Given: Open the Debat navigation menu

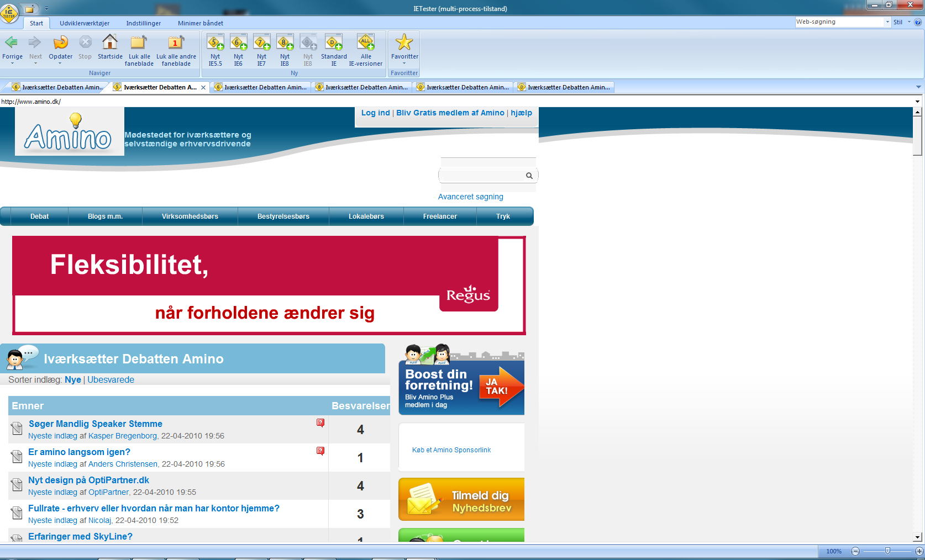Looking at the screenshot, I should coord(39,216).
